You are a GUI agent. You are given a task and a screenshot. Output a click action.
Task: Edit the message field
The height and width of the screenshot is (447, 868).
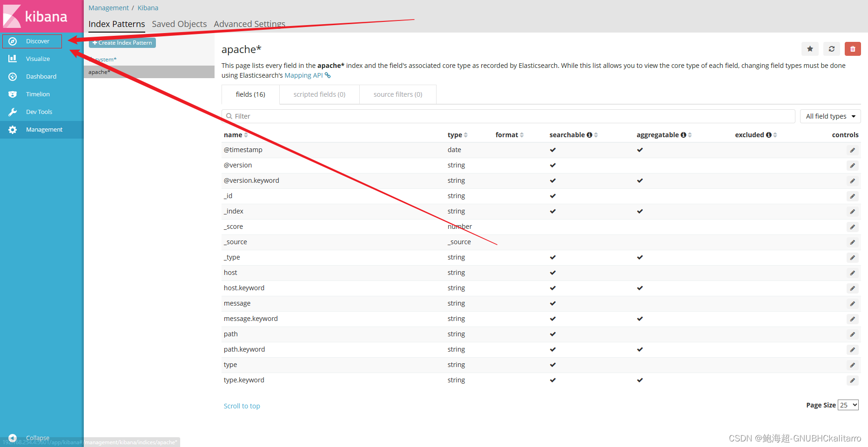click(x=853, y=304)
